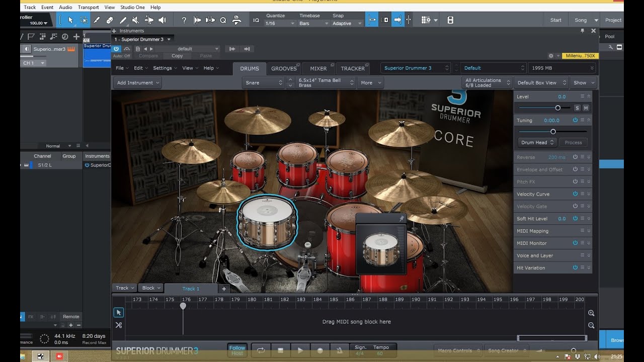Pin the snare preview popup
Viewport: 644px width, 362px height.
(x=401, y=218)
